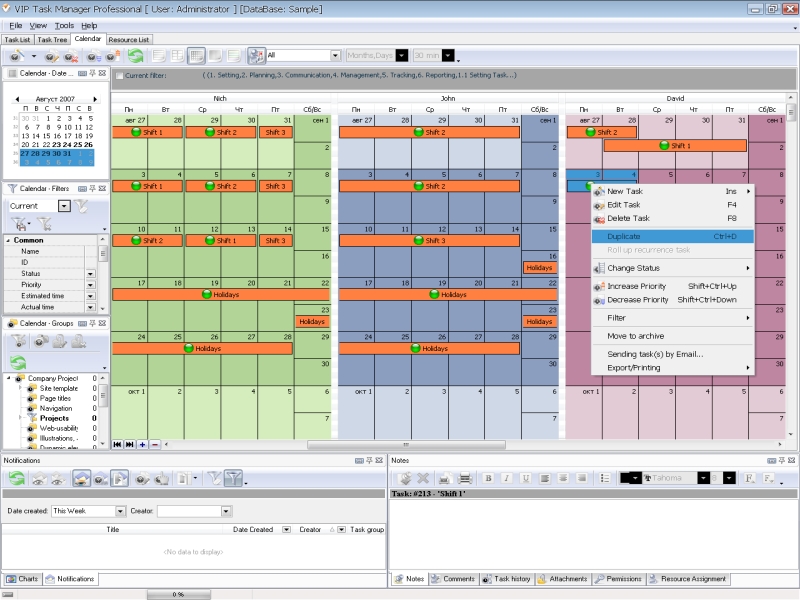Click the New Task toolbar icon
Screen dimensions: 800x600
point(17,56)
